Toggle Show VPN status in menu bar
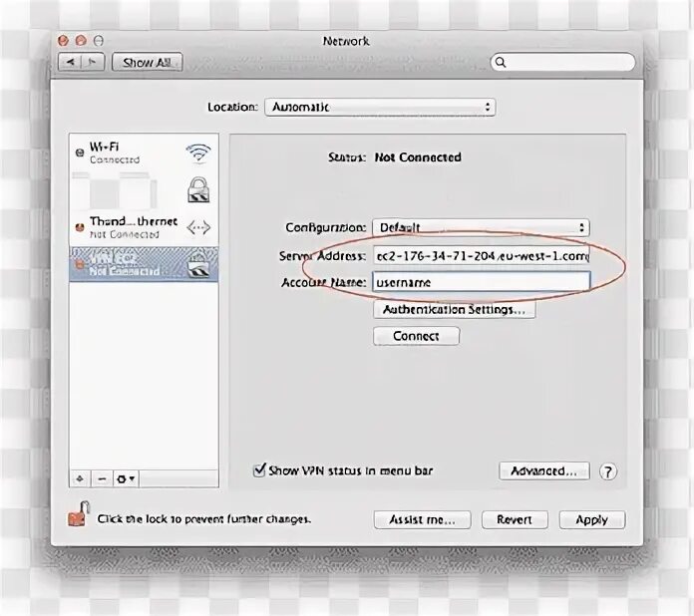Image resolution: width=694 pixels, height=616 pixels. [259, 469]
